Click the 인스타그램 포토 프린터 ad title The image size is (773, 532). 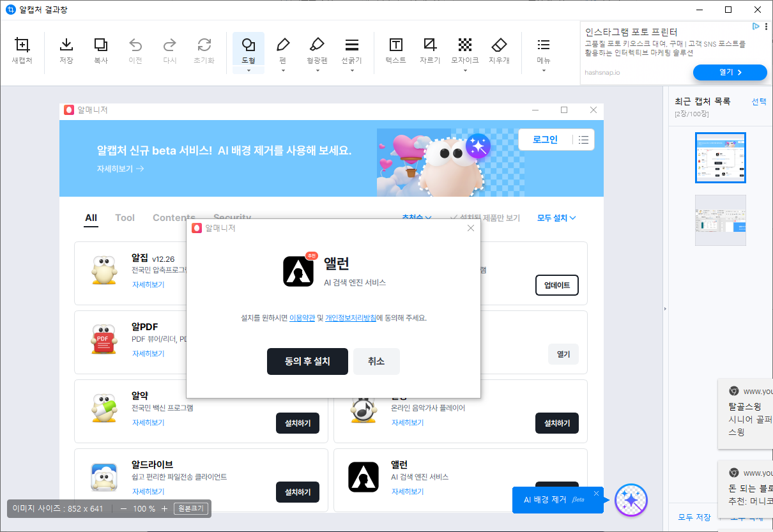[631, 32]
